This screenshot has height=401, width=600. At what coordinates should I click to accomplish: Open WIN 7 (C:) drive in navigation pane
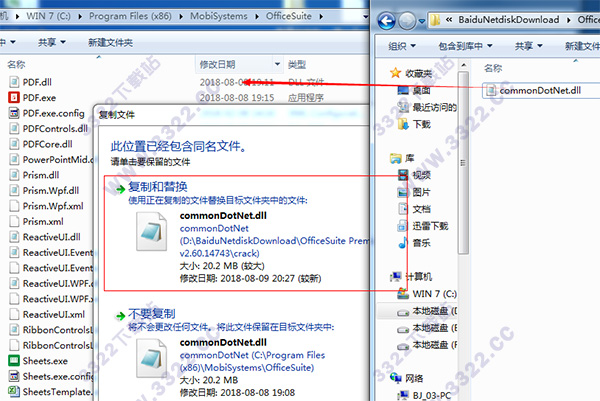[427, 294]
